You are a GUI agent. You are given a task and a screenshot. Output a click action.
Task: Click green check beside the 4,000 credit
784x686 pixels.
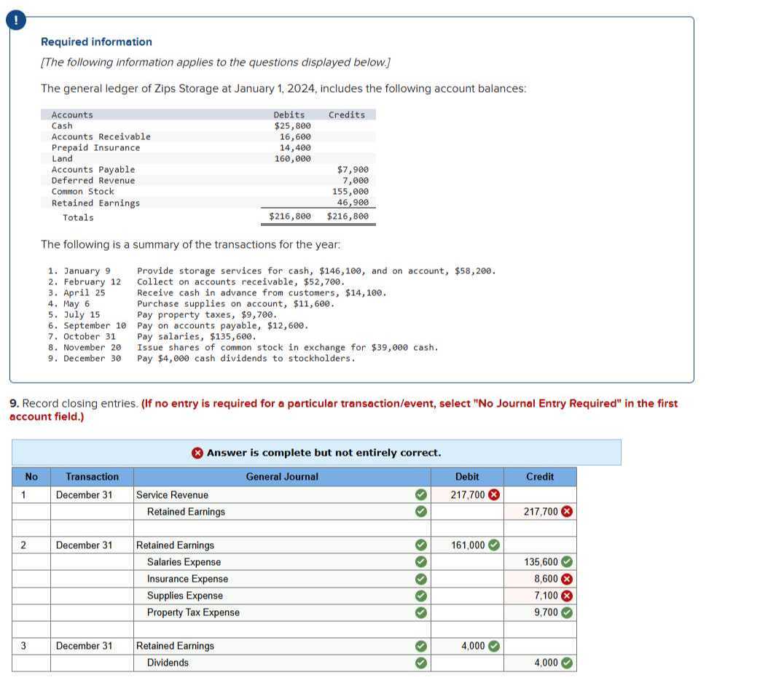click(567, 663)
